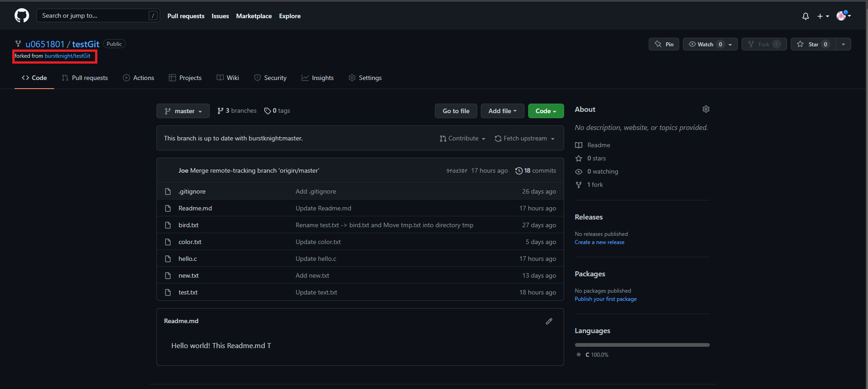
Task: Open the Watch notifications dropdown
Action: 710,44
